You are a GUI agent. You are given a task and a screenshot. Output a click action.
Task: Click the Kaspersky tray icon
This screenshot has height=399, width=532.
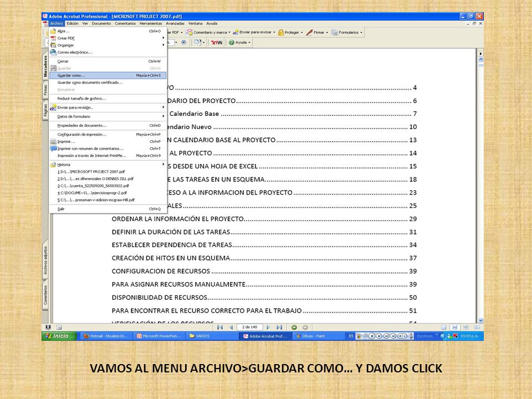click(x=456, y=336)
